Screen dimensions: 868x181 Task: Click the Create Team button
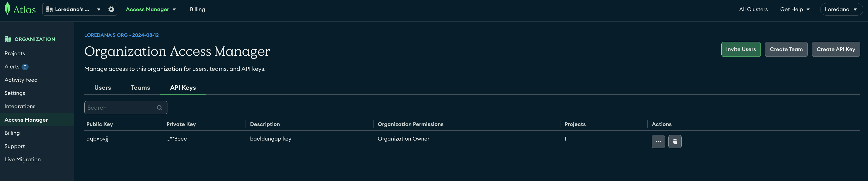coord(786,50)
